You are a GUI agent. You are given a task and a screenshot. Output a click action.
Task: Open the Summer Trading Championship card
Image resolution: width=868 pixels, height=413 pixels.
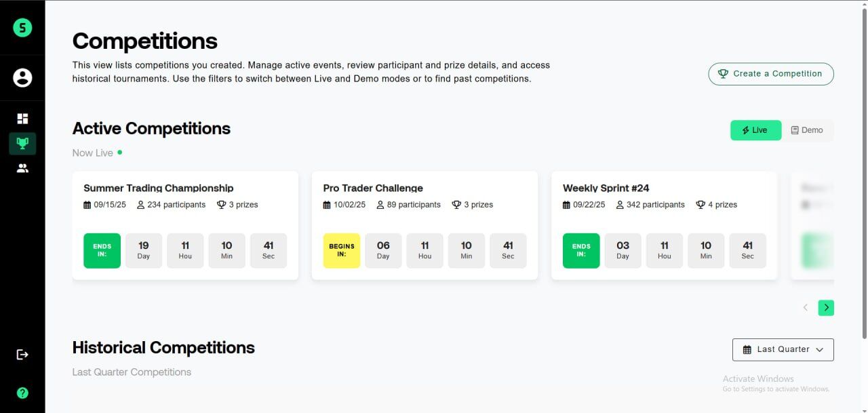(158, 188)
